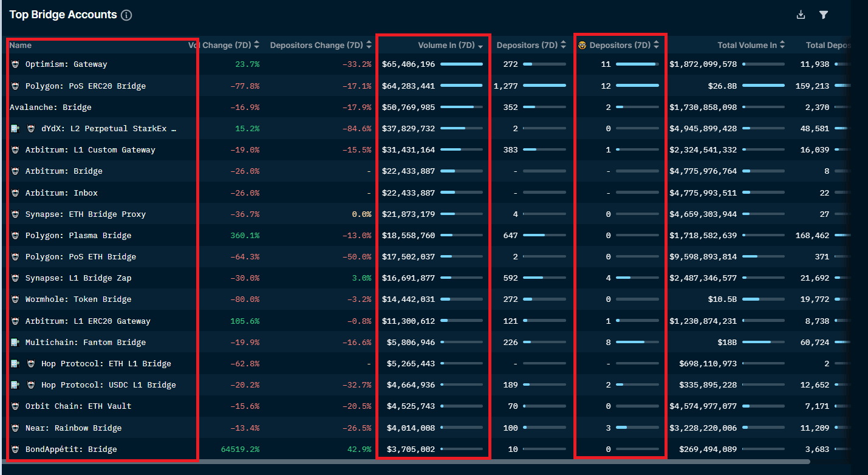Image resolution: width=868 pixels, height=475 pixels.
Task: Click the Name column header
Action: 21,46
